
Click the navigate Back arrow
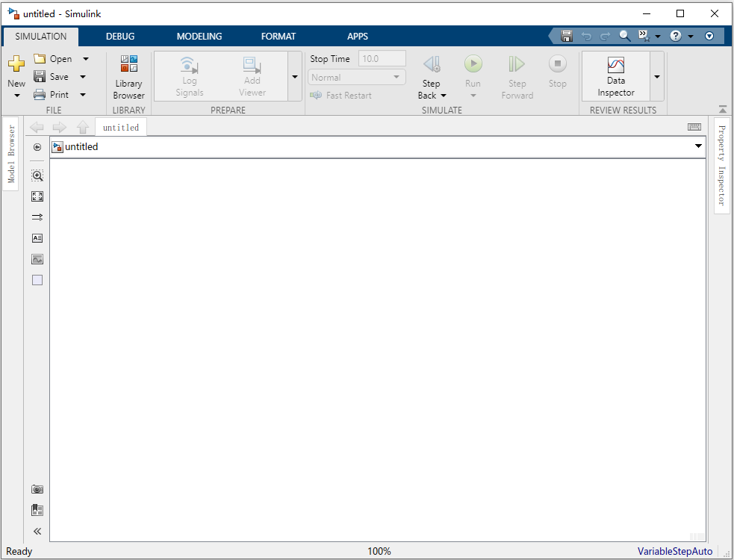(x=37, y=127)
